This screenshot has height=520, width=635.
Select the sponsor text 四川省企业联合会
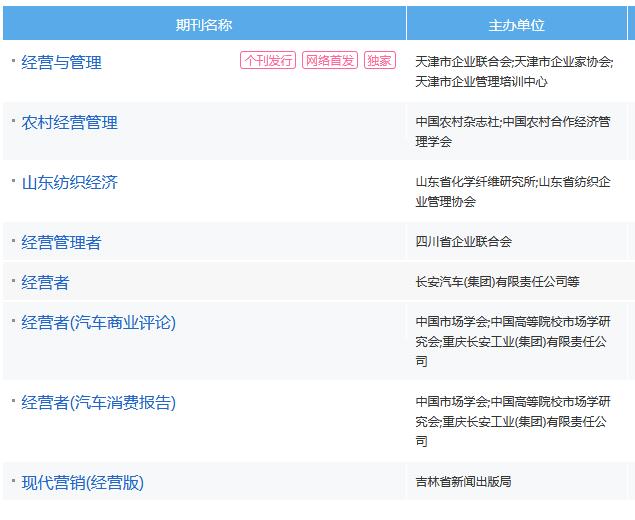464,242
